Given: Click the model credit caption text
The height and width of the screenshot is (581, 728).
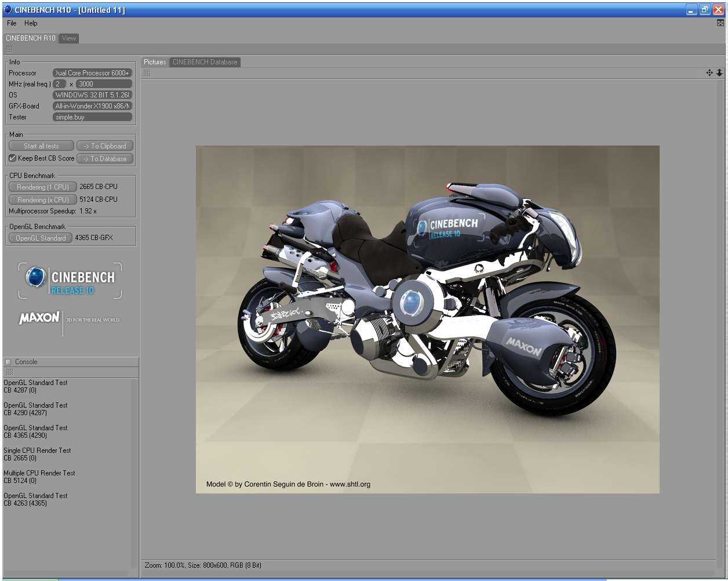Looking at the screenshot, I should [x=288, y=484].
